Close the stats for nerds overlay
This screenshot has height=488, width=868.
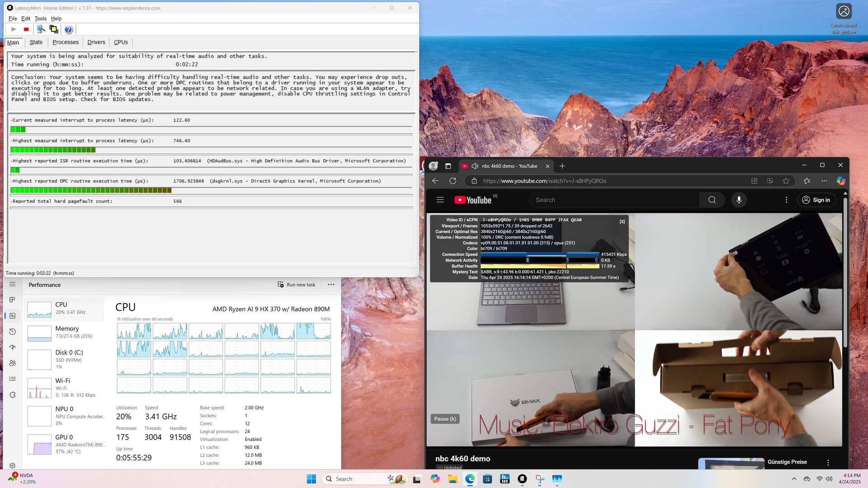[622, 221]
